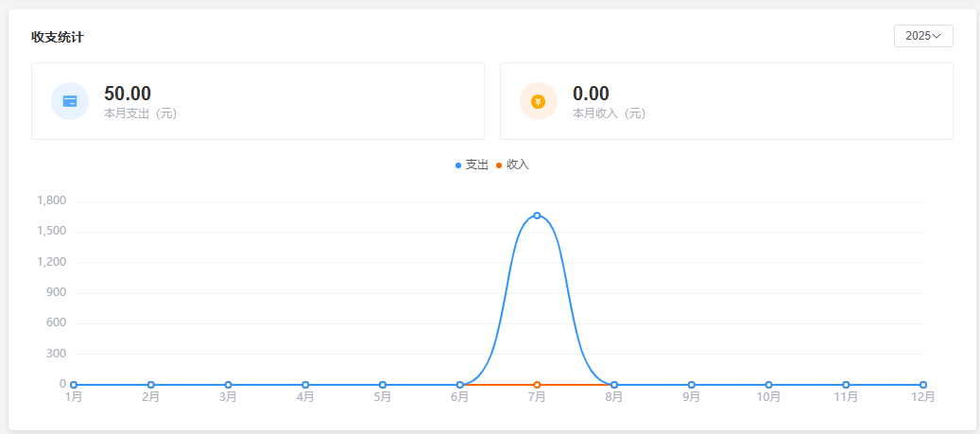Click the chevron arrow beside 2025
The image size is (980, 434).
(937, 36)
